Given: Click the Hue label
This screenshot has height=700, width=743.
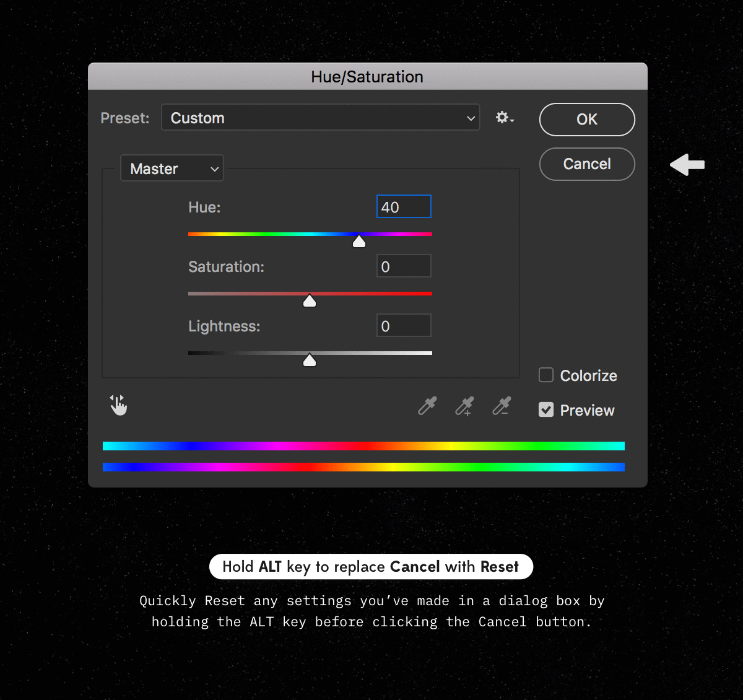Looking at the screenshot, I should 204,208.
